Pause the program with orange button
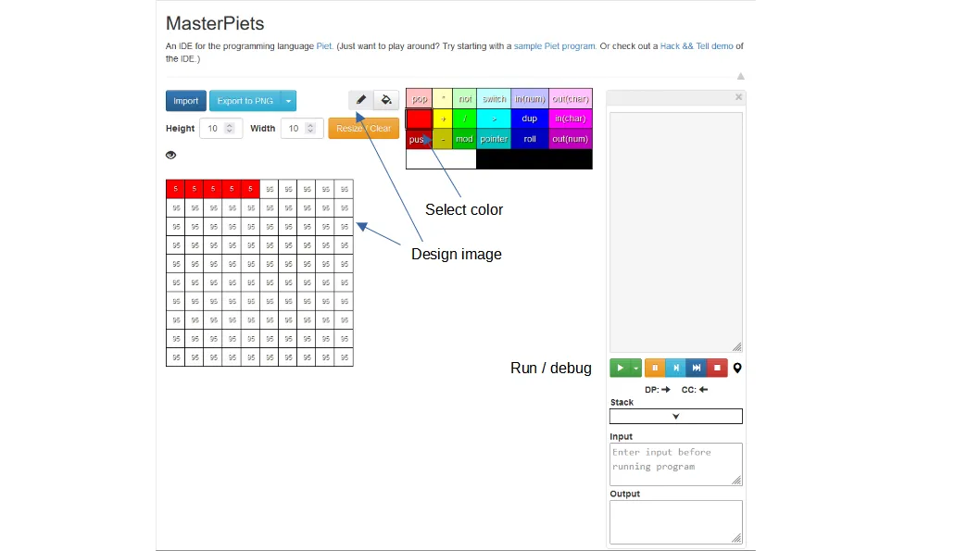 tap(654, 368)
